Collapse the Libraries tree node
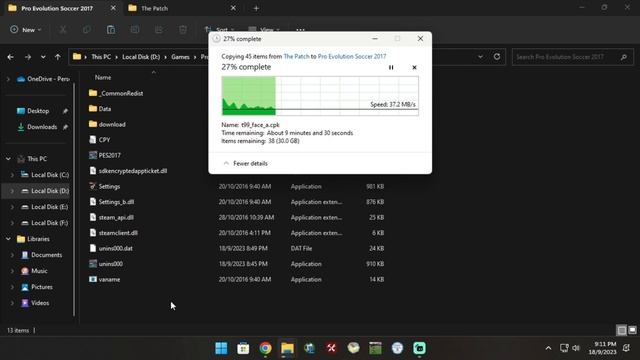Image resolution: width=640 pixels, height=360 pixels. tap(8, 239)
